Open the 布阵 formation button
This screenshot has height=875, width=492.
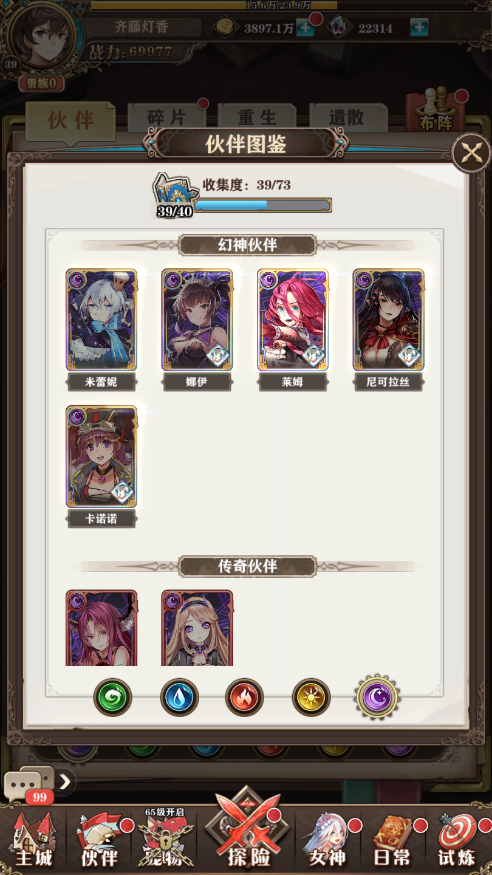point(436,110)
